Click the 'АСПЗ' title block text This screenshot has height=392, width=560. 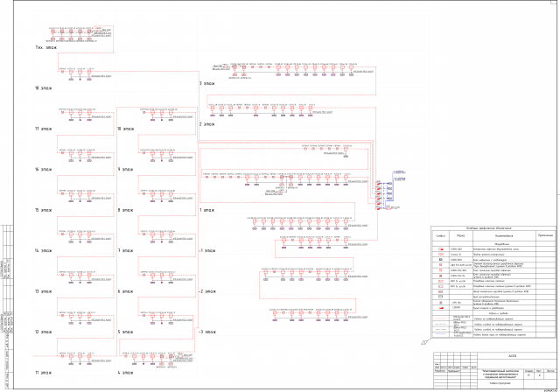512,356
